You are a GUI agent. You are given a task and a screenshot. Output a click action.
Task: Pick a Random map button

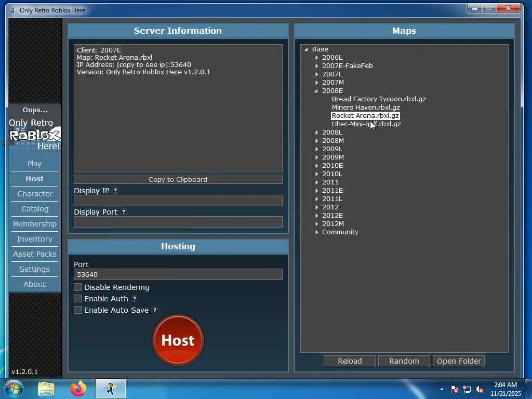404,361
